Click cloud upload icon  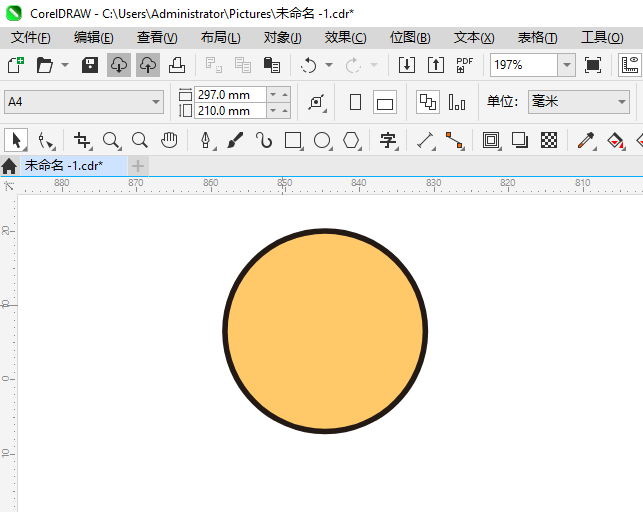(148, 65)
